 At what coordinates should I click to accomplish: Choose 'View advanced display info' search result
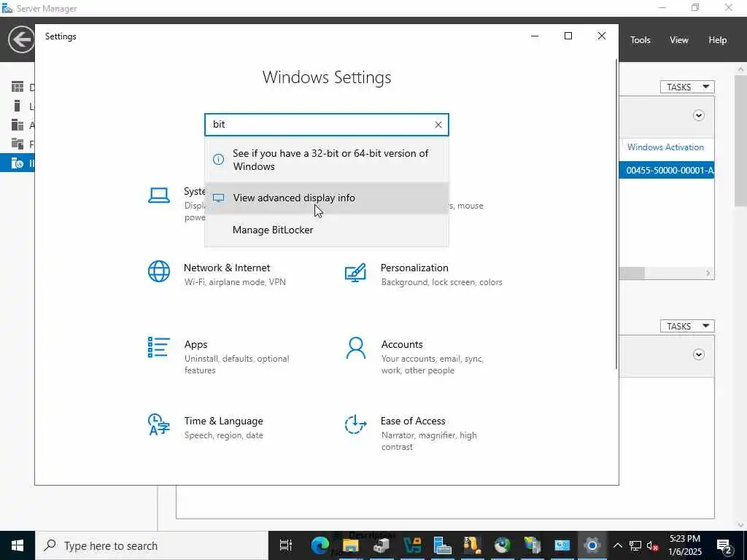click(327, 198)
